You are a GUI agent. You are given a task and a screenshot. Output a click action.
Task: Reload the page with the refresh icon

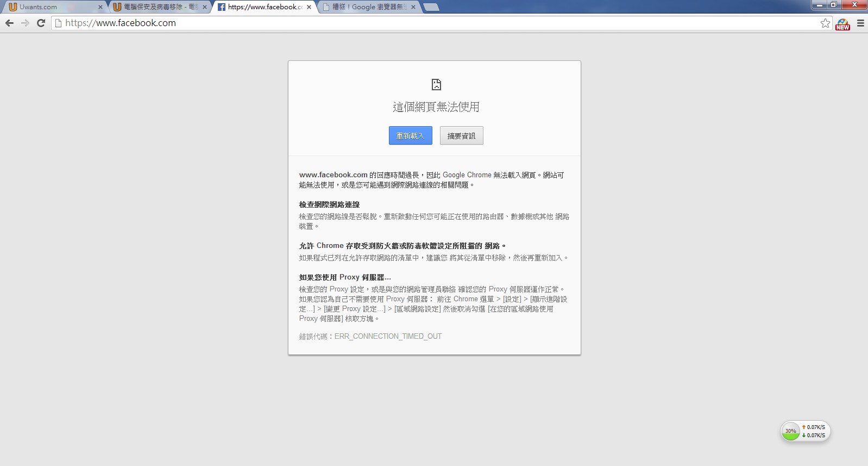41,23
